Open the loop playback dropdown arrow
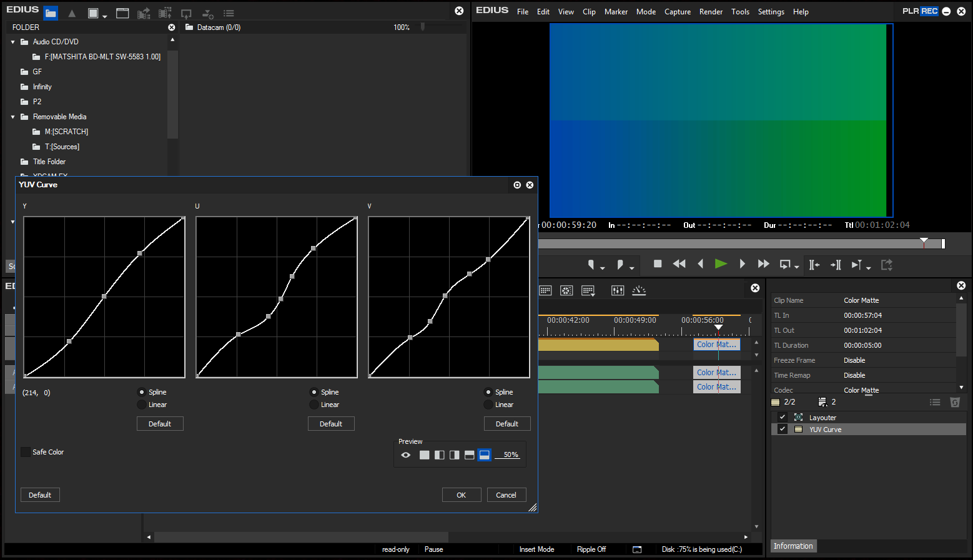This screenshot has height=560, width=973. click(797, 268)
